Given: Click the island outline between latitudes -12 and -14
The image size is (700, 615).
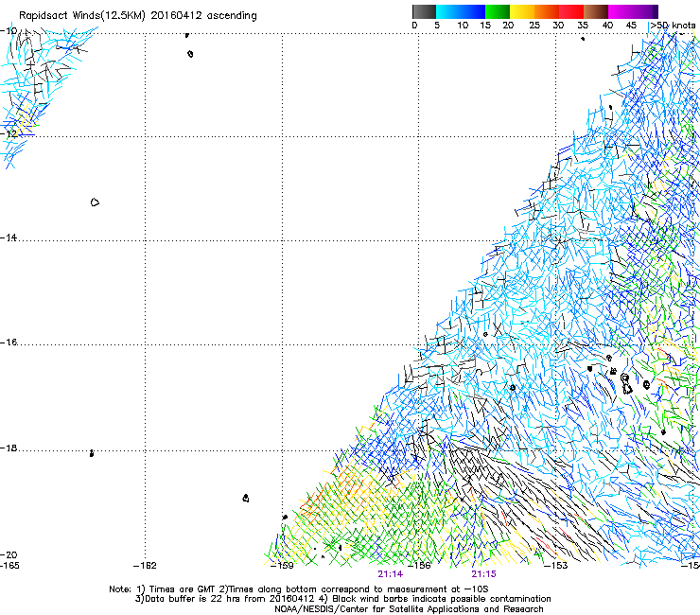Looking at the screenshot, I should pyautogui.click(x=95, y=202).
